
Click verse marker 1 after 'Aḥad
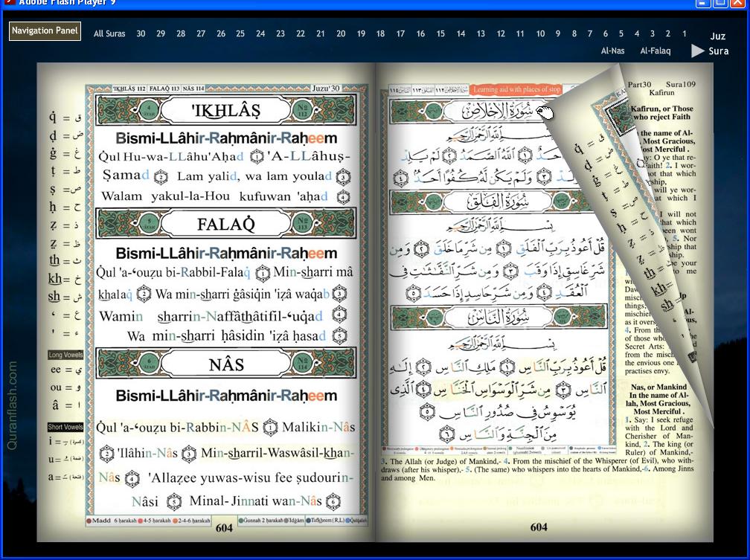click(257, 156)
